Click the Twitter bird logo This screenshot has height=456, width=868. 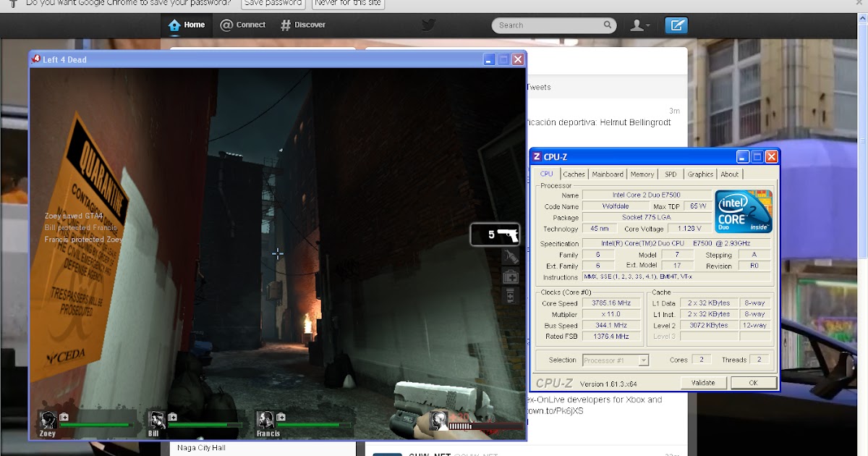click(x=428, y=25)
